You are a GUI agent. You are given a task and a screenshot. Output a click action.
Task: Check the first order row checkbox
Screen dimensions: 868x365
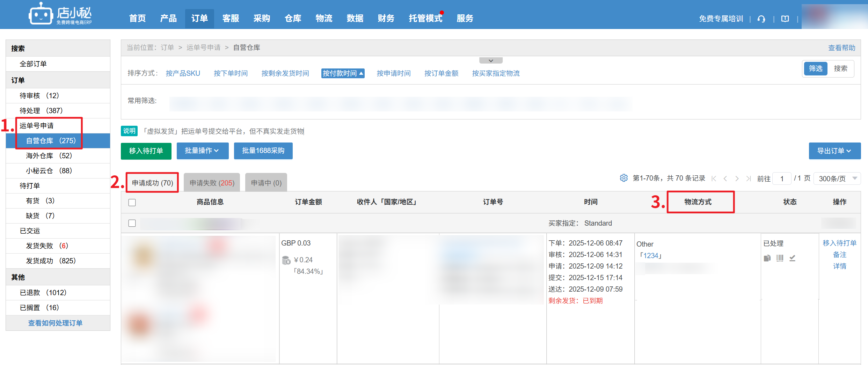[132, 223]
